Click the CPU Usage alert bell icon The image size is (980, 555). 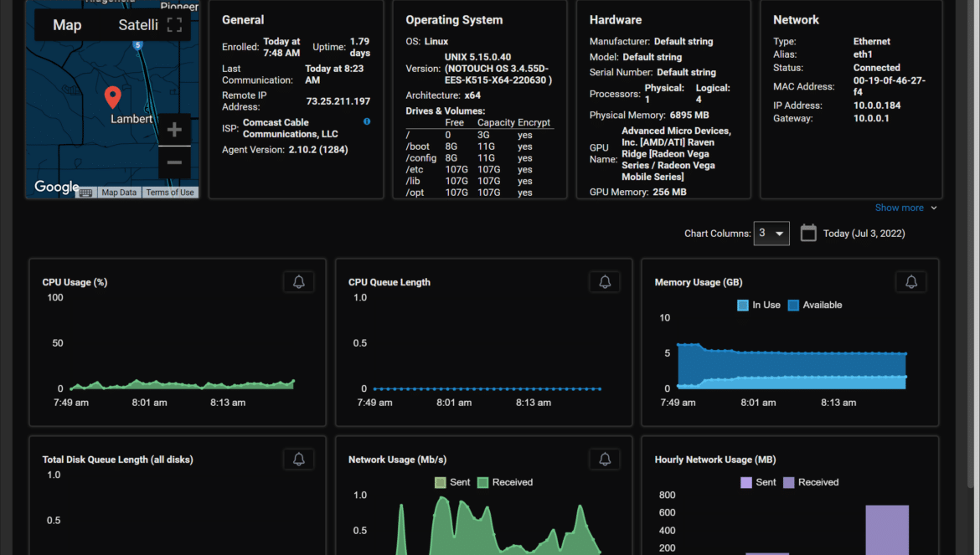pyautogui.click(x=299, y=282)
